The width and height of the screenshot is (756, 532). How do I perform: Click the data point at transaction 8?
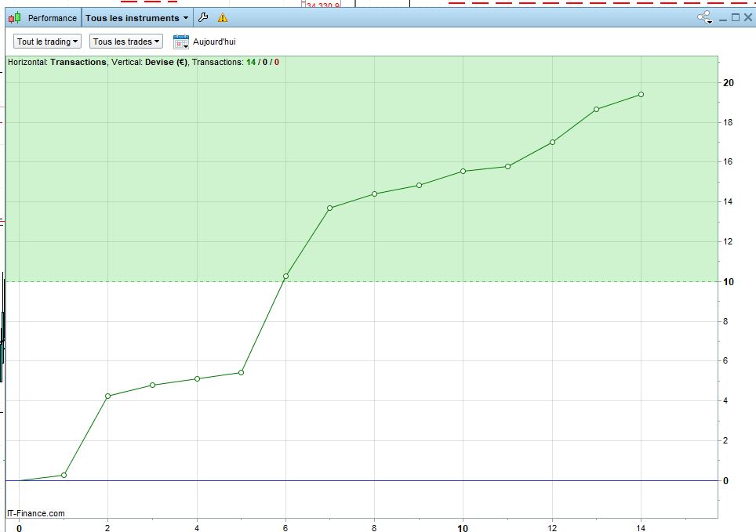click(375, 194)
